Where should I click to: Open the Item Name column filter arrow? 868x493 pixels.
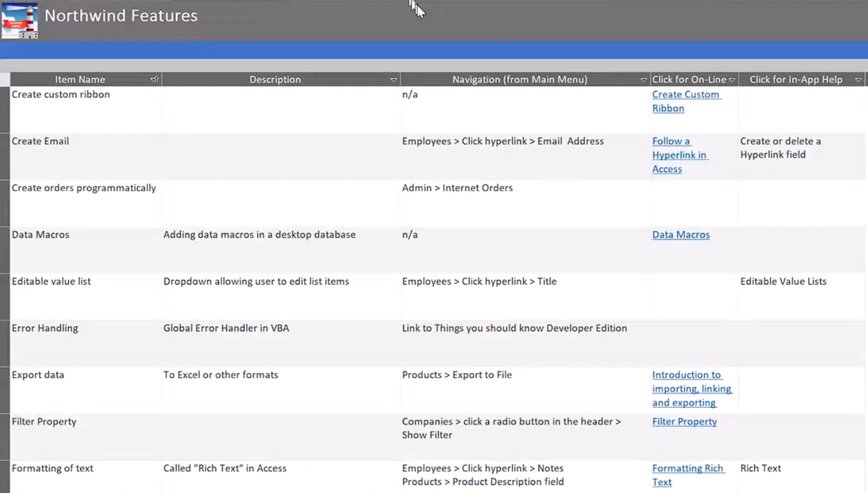pos(155,79)
